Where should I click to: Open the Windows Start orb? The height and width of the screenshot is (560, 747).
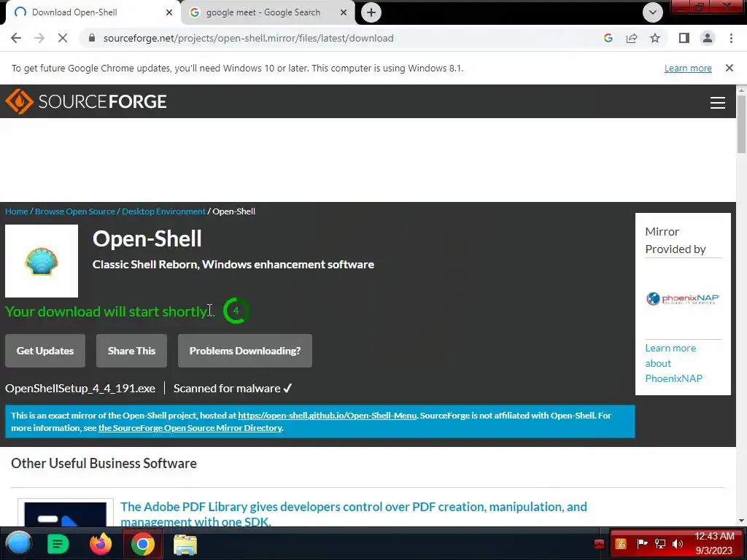[19, 544]
